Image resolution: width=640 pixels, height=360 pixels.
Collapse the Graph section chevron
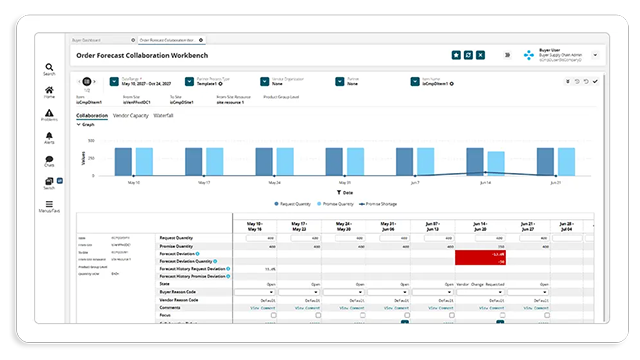click(79, 124)
